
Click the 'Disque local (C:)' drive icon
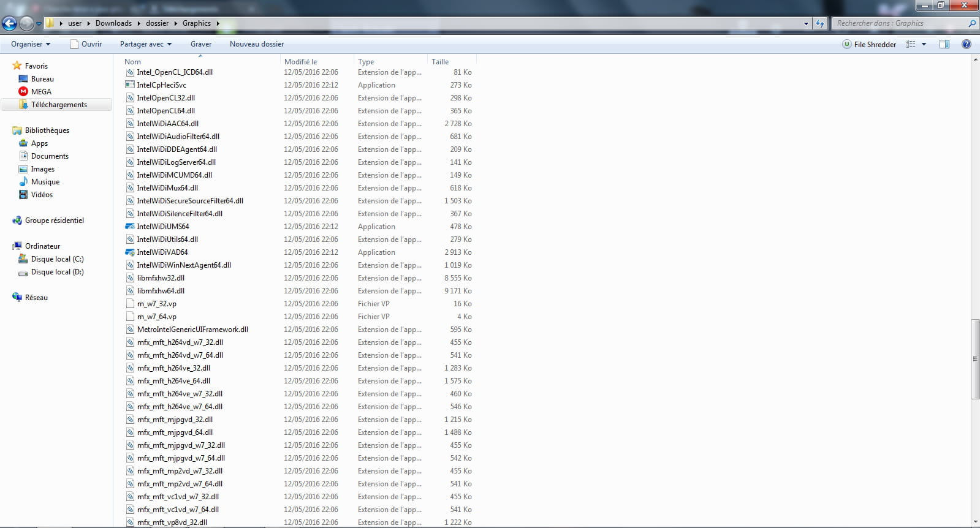coord(23,258)
